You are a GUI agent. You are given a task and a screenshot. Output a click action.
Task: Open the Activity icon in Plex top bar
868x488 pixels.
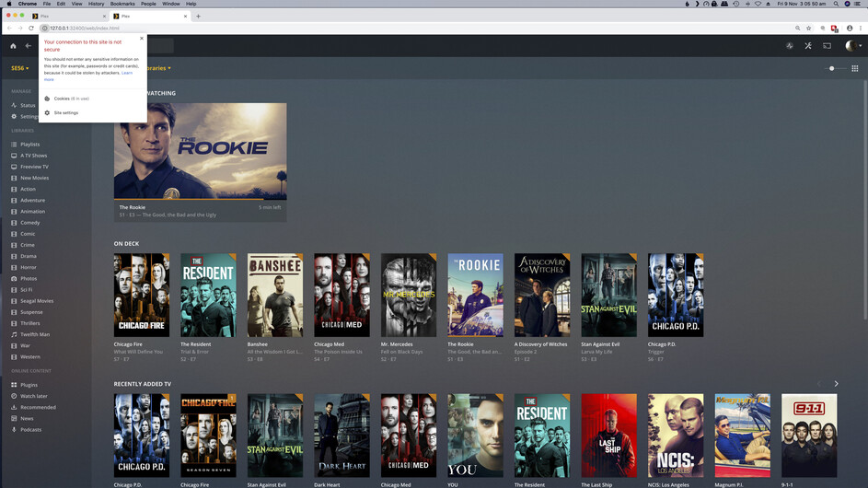tap(790, 46)
